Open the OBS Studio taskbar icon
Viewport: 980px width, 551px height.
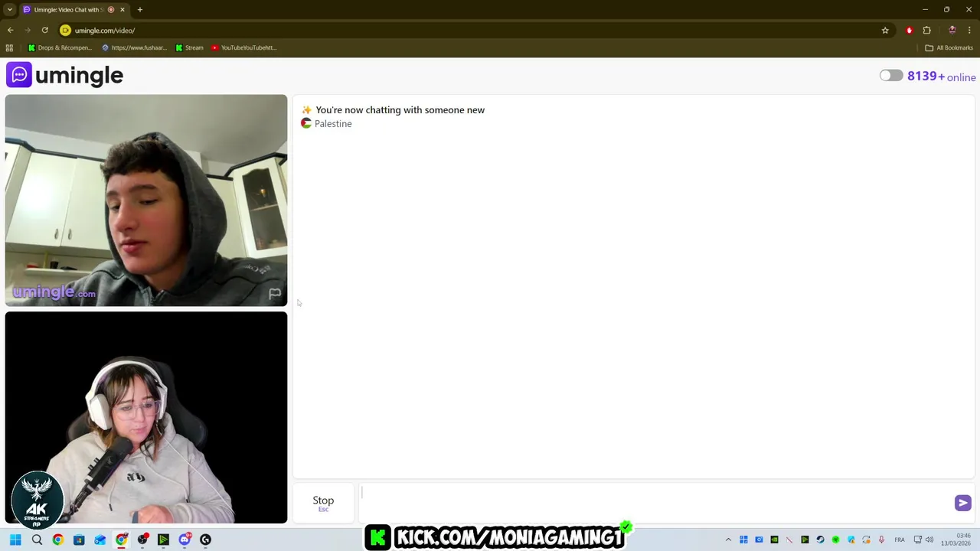142,540
